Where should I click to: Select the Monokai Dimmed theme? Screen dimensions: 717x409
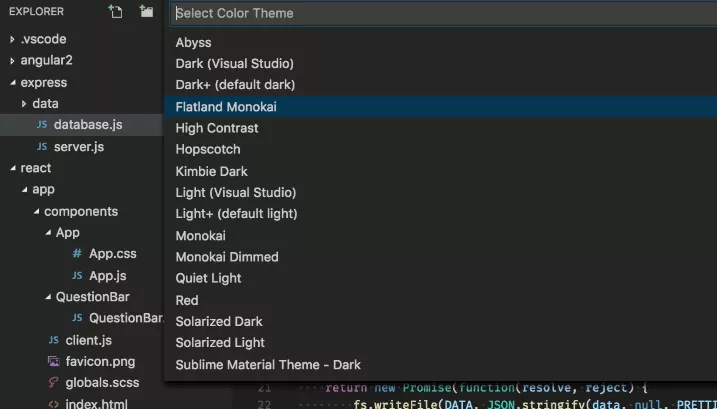(x=440, y=257)
